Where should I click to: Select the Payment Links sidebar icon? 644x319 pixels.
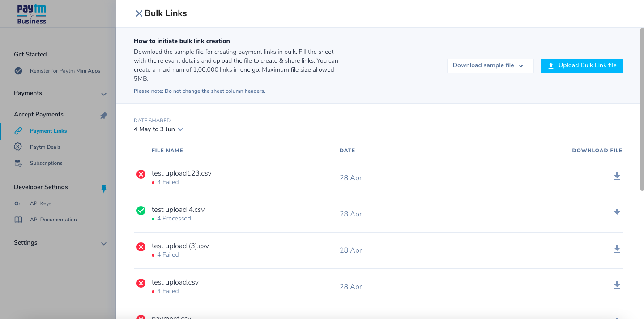18,130
